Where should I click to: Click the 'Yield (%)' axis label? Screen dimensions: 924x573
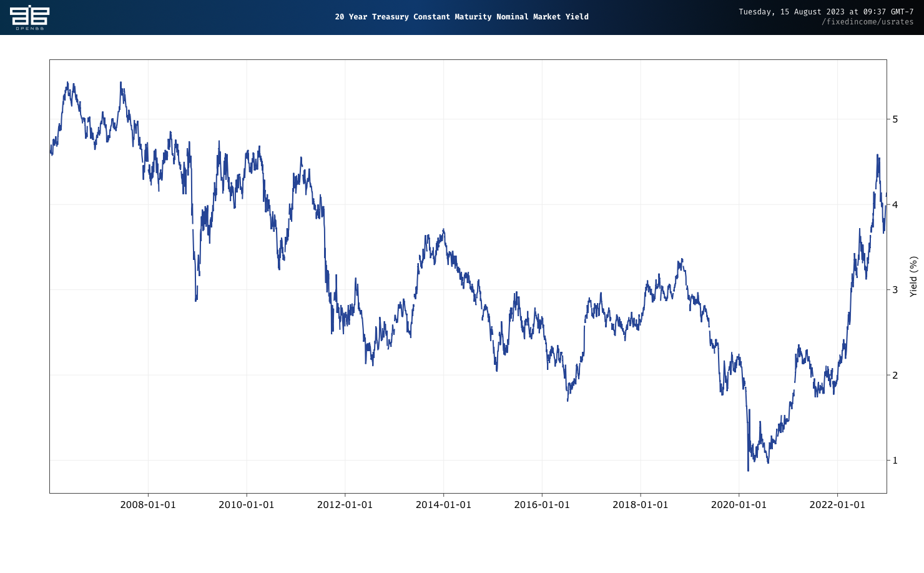pos(913,276)
